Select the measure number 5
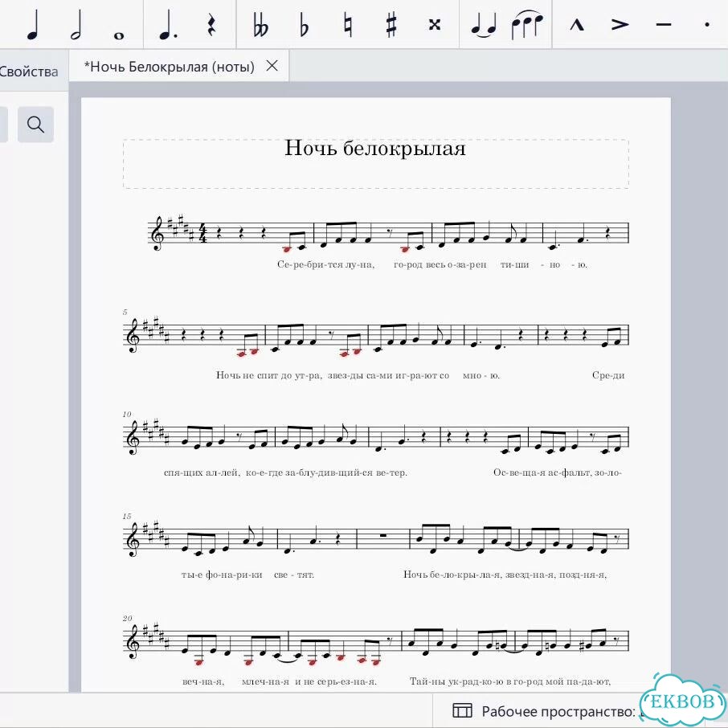The height and width of the screenshot is (728, 728). click(125, 312)
